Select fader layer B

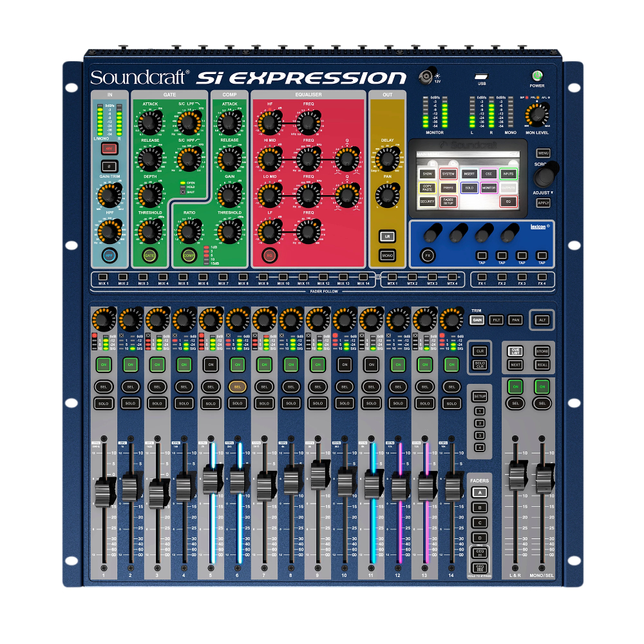pyautogui.click(x=478, y=507)
